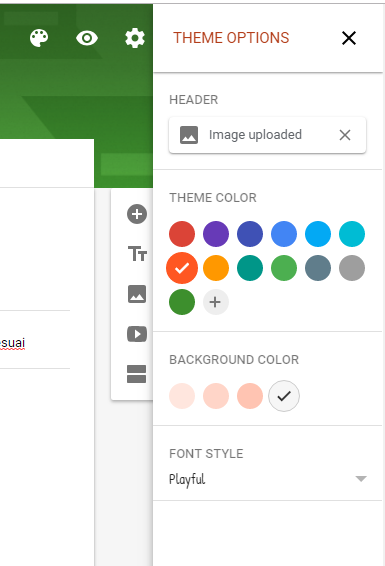This screenshot has height=566, width=385.
Task: Choose the darkest pink background color
Action: [250, 396]
